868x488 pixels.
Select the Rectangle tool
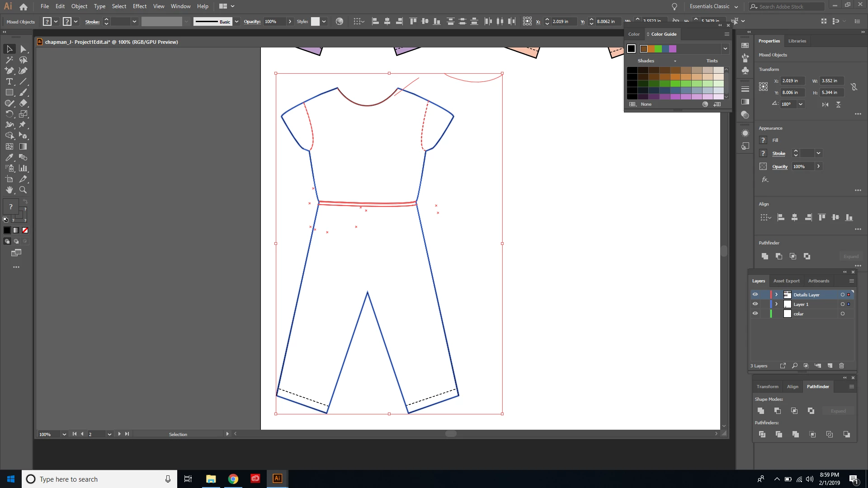pyautogui.click(x=9, y=93)
